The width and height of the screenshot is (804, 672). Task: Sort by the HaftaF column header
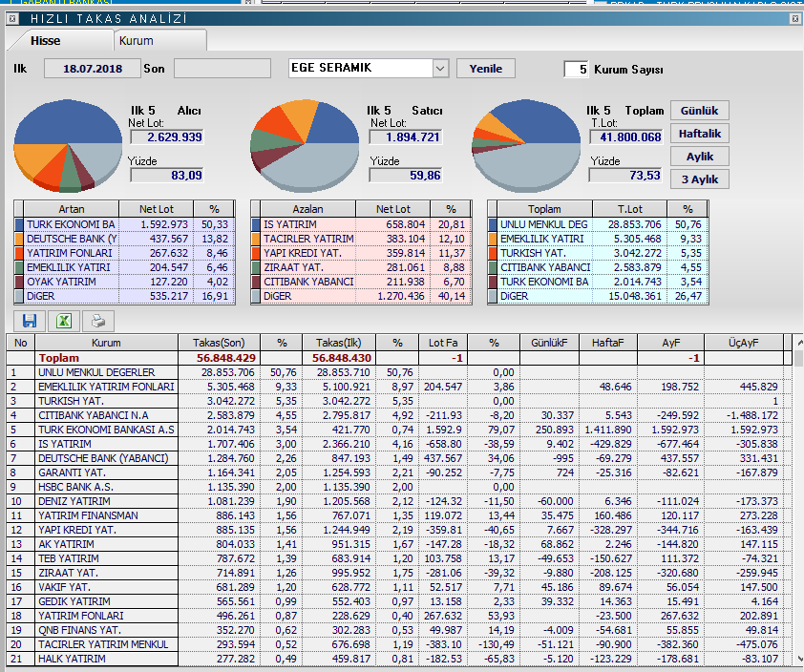607,343
